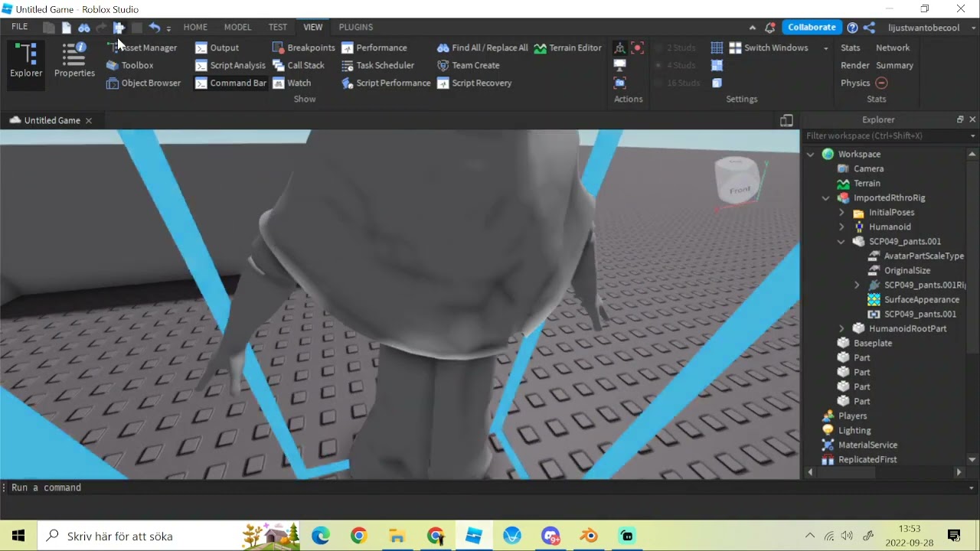The height and width of the screenshot is (551, 980).
Task: Expand the HumanoidRootPart node
Action: 841,329
